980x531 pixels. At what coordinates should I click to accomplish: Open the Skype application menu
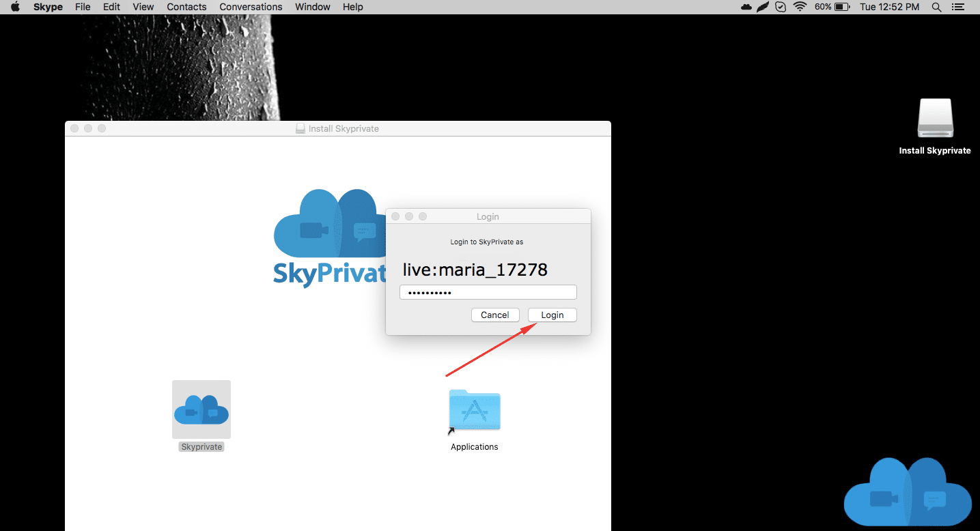tap(48, 7)
